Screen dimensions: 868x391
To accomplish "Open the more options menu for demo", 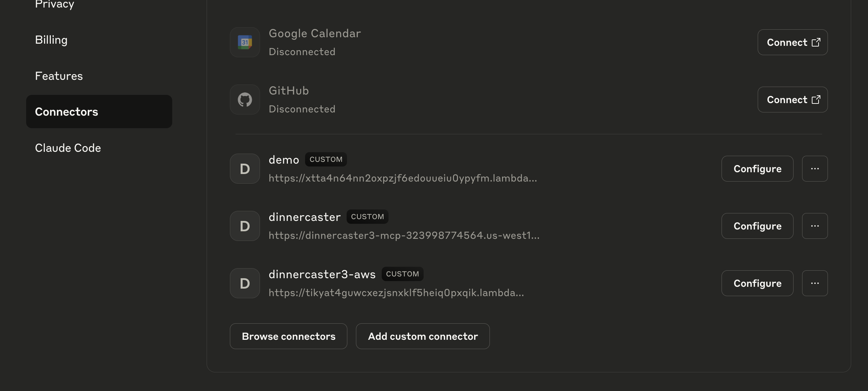I will coord(815,169).
